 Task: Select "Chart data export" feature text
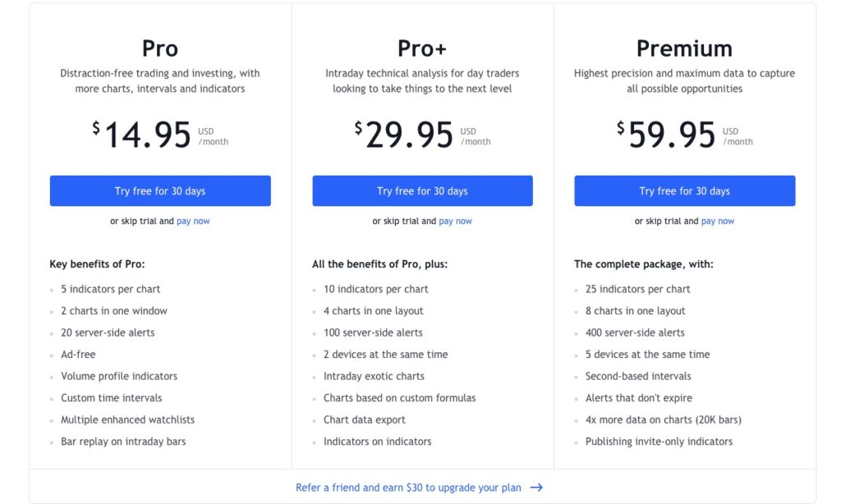point(365,419)
